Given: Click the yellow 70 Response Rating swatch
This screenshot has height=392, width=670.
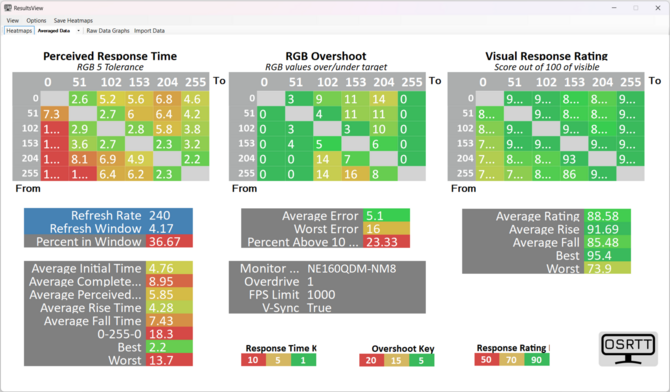Looking at the screenshot, I should (511, 360).
